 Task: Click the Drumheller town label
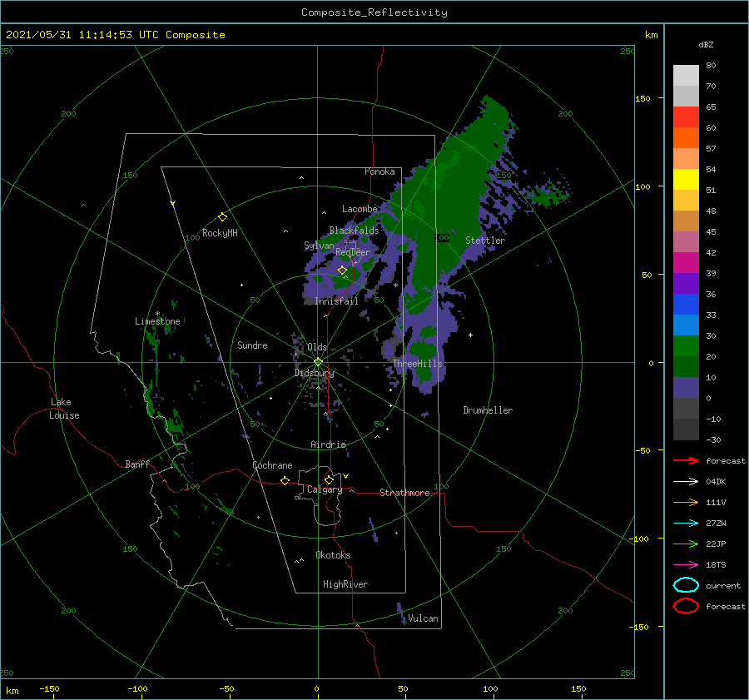tap(488, 410)
